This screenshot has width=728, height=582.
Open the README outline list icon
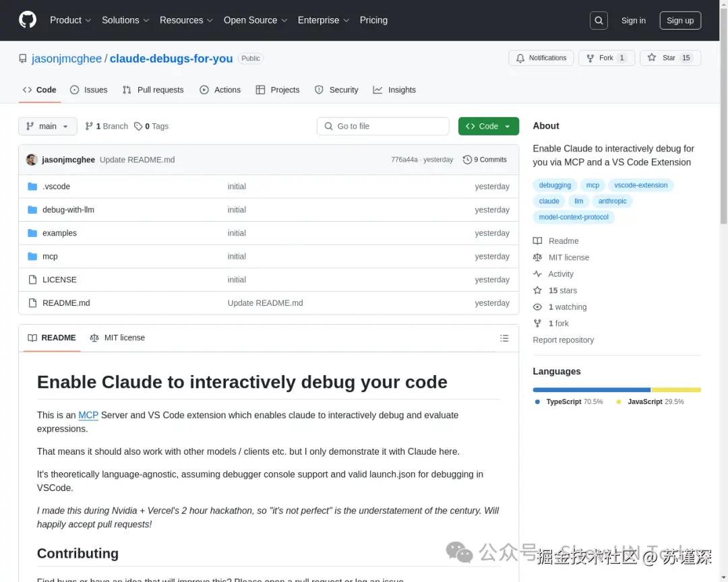(x=504, y=338)
